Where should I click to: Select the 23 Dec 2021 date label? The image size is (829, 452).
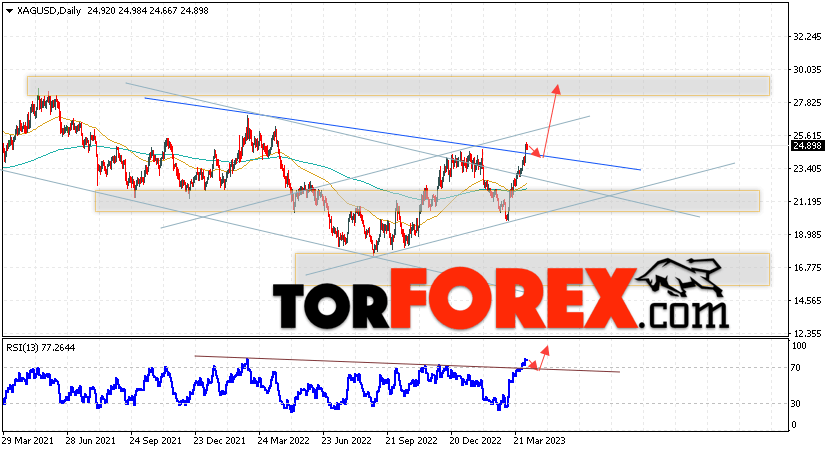click(x=219, y=440)
